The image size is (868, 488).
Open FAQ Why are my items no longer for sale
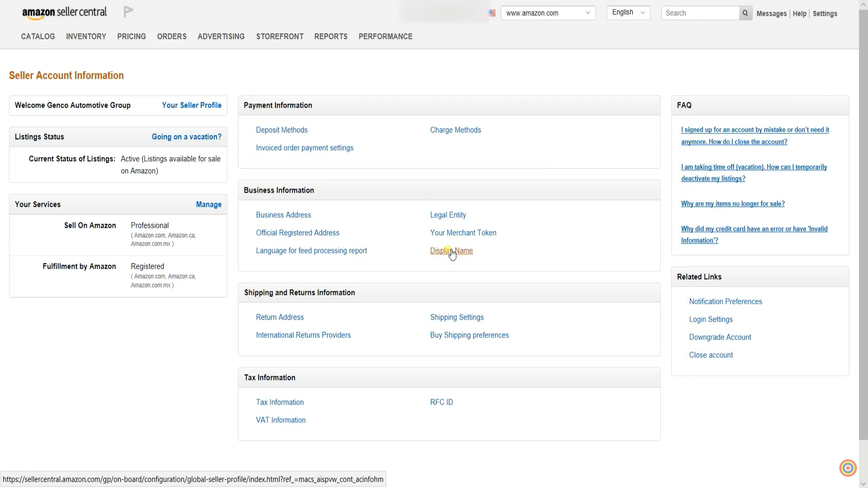[733, 204]
